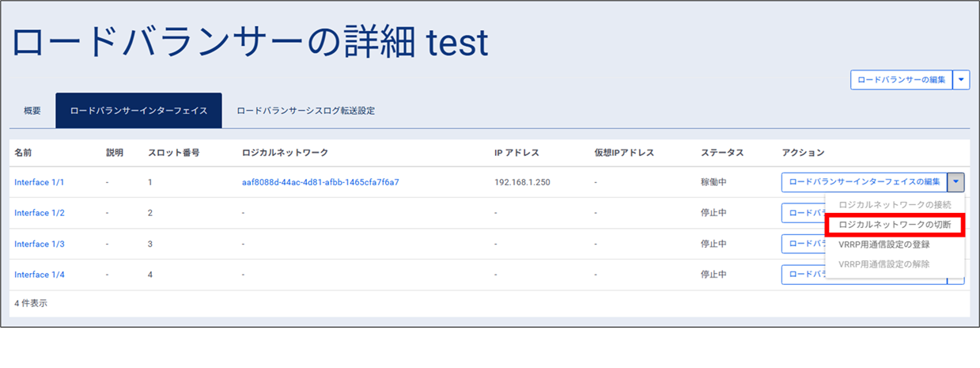Click the ロードバランサーの編集 button
The width and height of the screenshot is (980, 368).
click(901, 80)
